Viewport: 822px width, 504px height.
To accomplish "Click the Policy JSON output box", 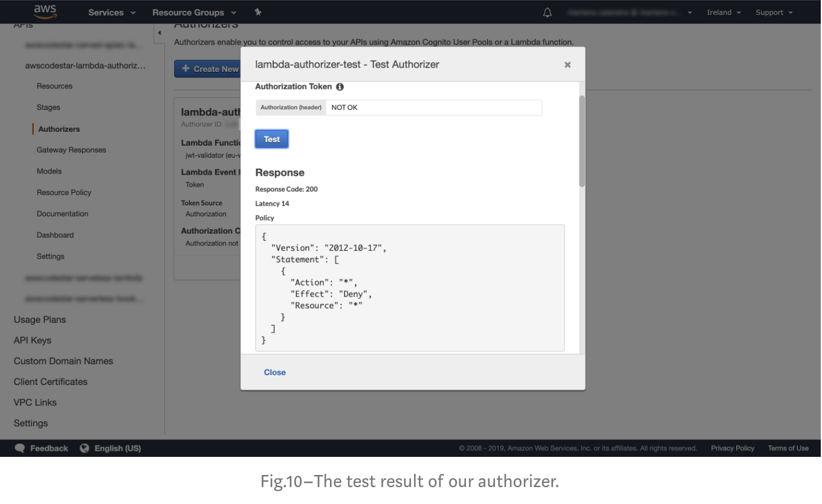I will click(410, 288).
